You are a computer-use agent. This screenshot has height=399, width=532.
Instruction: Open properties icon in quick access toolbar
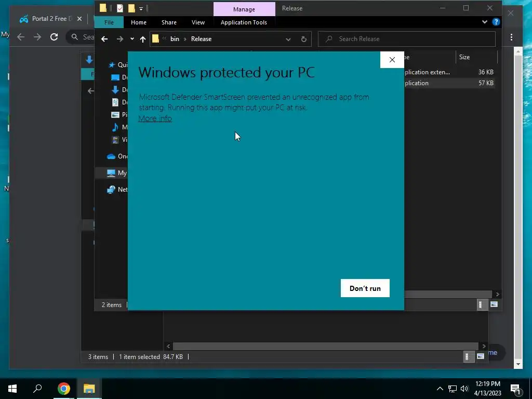point(120,8)
